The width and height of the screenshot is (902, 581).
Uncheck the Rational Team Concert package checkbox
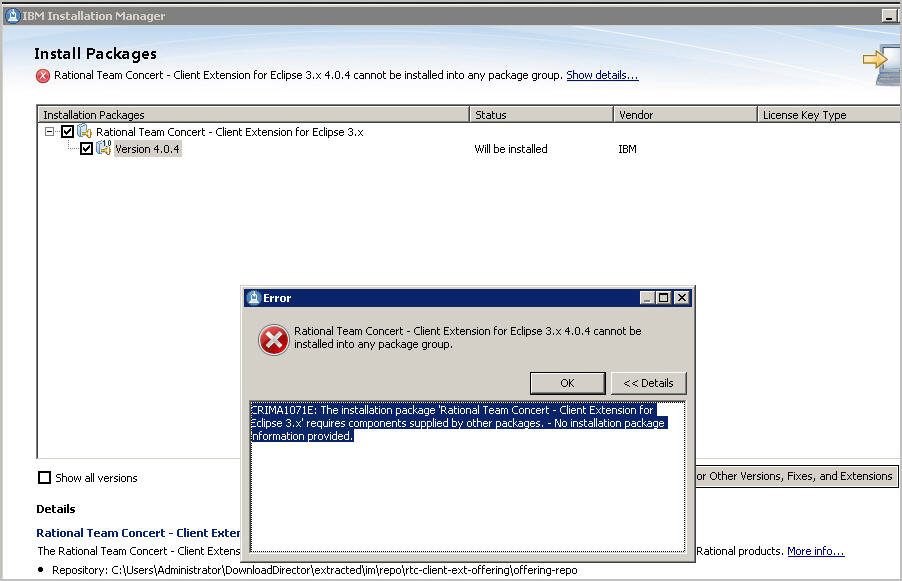click(67, 132)
